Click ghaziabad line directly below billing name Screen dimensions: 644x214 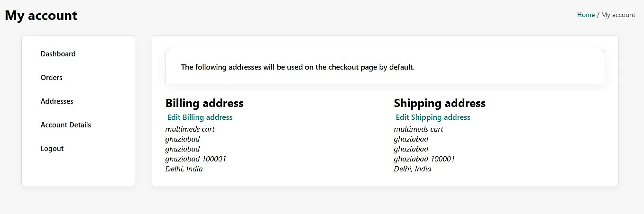coord(182,139)
